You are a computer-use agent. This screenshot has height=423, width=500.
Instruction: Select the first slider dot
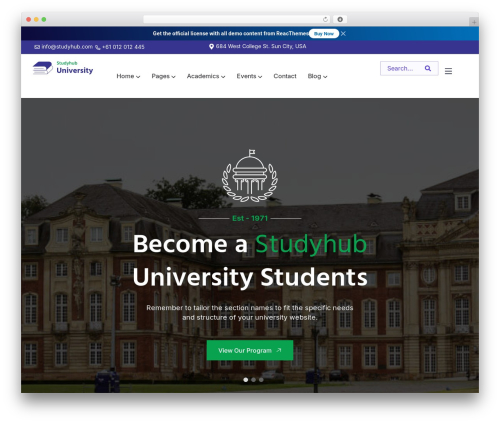pyautogui.click(x=246, y=380)
